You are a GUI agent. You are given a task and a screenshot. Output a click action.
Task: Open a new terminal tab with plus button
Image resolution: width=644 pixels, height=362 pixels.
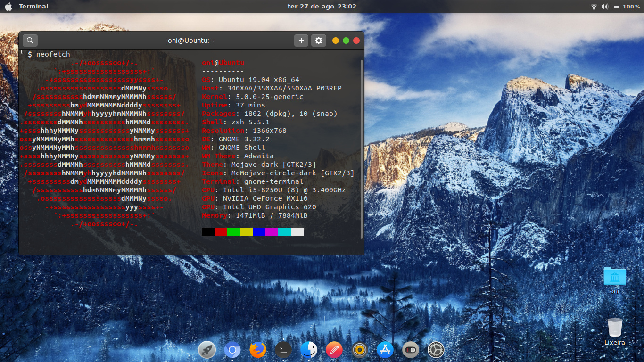point(301,41)
